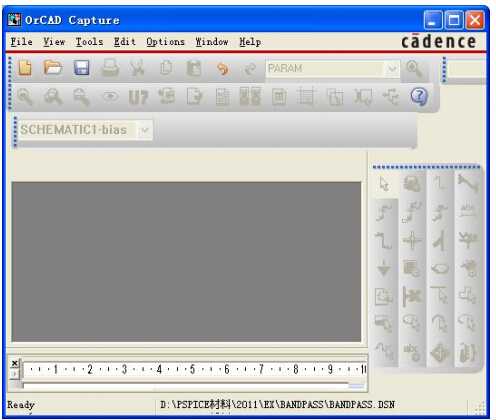
Task: Click the grid-lines snap icon
Action: click(x=306, y=97)
